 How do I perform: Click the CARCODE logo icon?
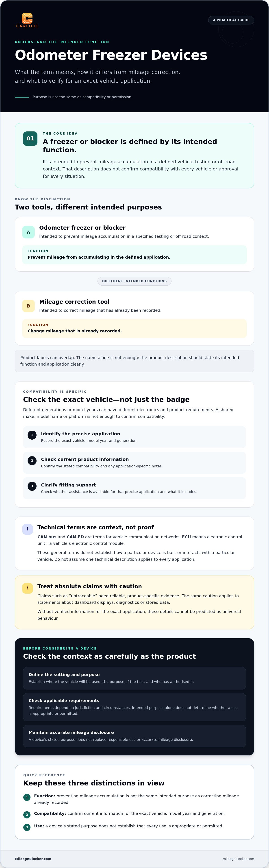tap(27, 18)
